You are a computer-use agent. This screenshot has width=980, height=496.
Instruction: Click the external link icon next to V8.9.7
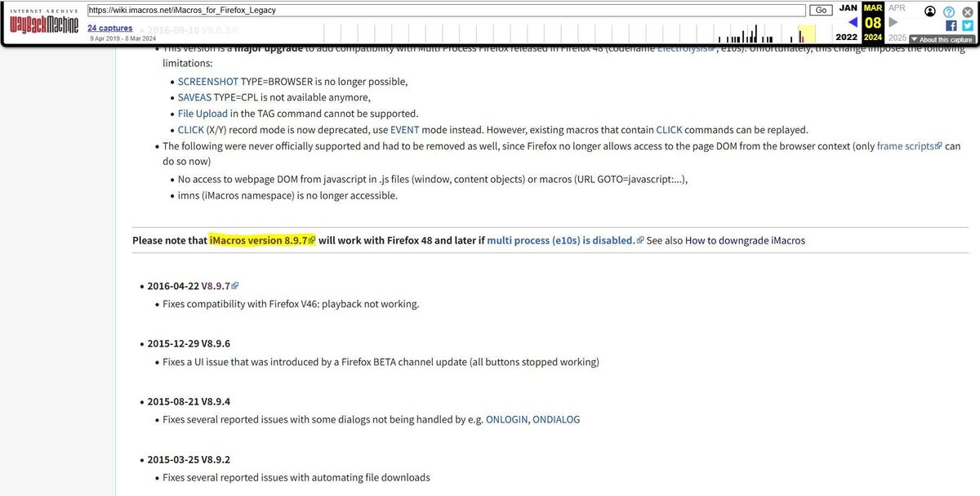click(x=235, y=284)
